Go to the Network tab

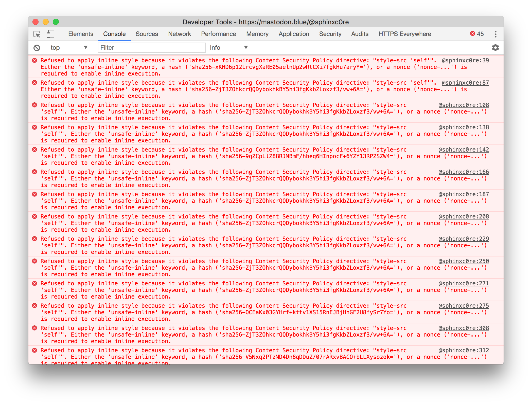(180, 34)
